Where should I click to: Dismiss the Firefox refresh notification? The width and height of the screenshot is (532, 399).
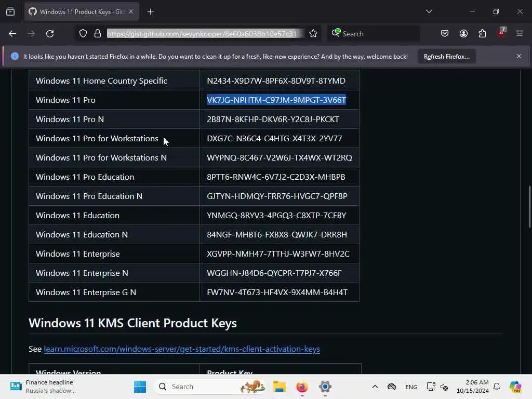click(x=519, y=56)
